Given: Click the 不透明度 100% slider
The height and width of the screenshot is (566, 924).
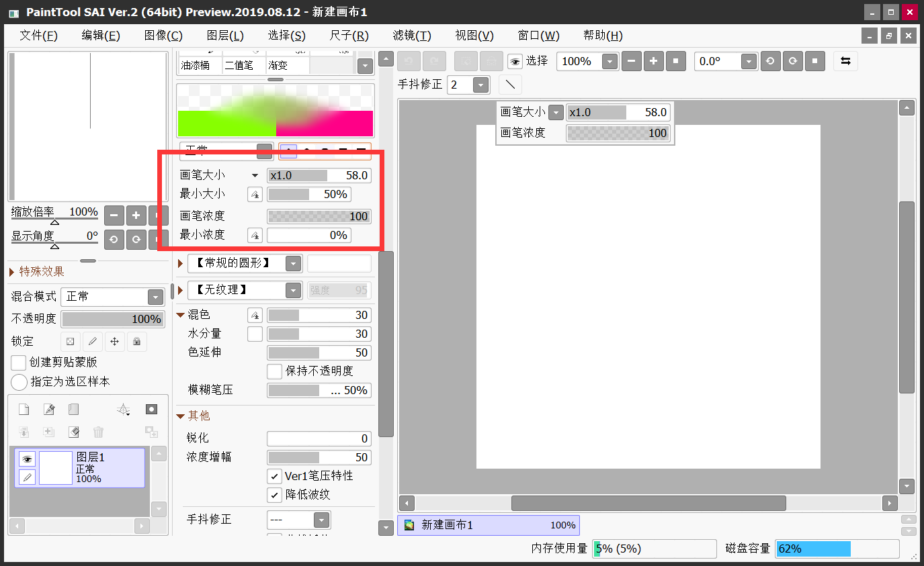Looking at the screenshot, I should [113, 319].
